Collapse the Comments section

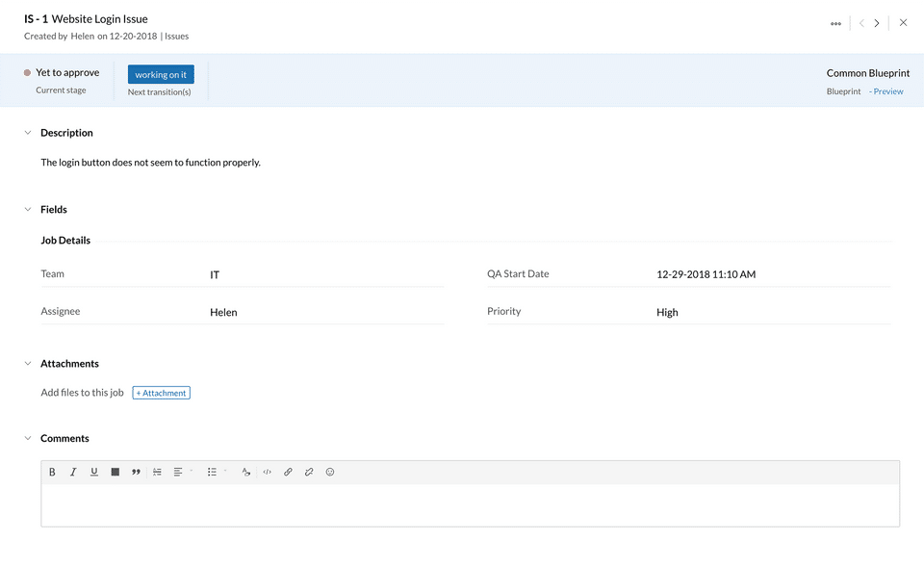[28, 438]
